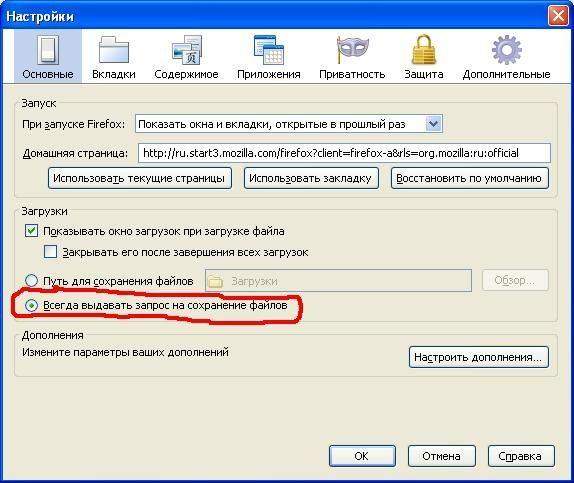Open the Основные settings panel icon
The image size is (574, 483).
click(x=48, y=49)
